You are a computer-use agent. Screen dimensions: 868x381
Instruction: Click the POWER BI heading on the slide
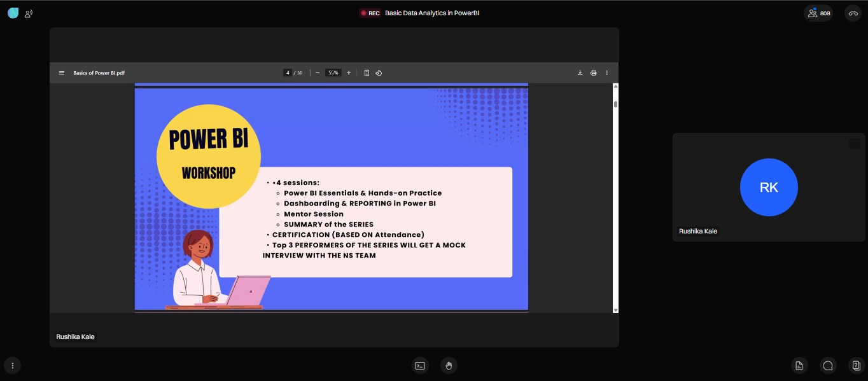click(x=209, y=139)
